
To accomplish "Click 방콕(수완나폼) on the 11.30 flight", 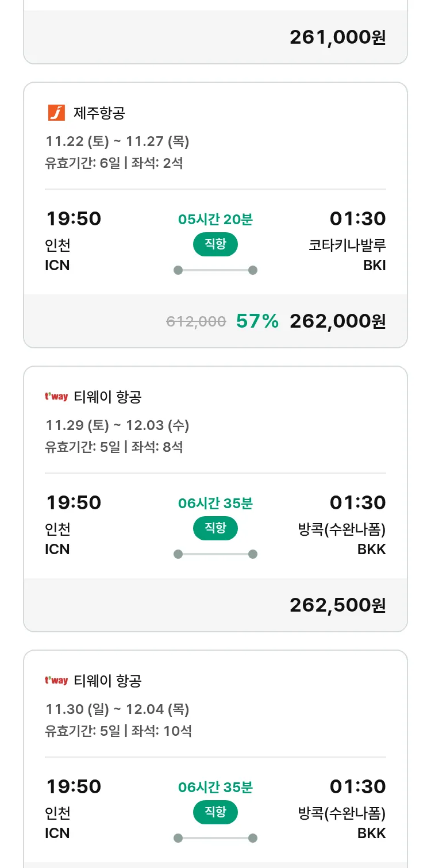I will [x=342, y=813].
